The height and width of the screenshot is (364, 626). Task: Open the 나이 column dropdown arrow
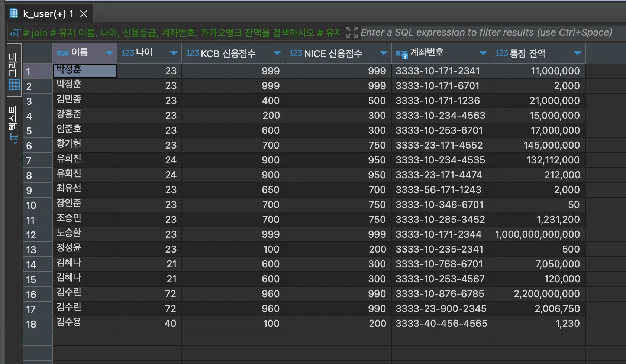[174, 53]
